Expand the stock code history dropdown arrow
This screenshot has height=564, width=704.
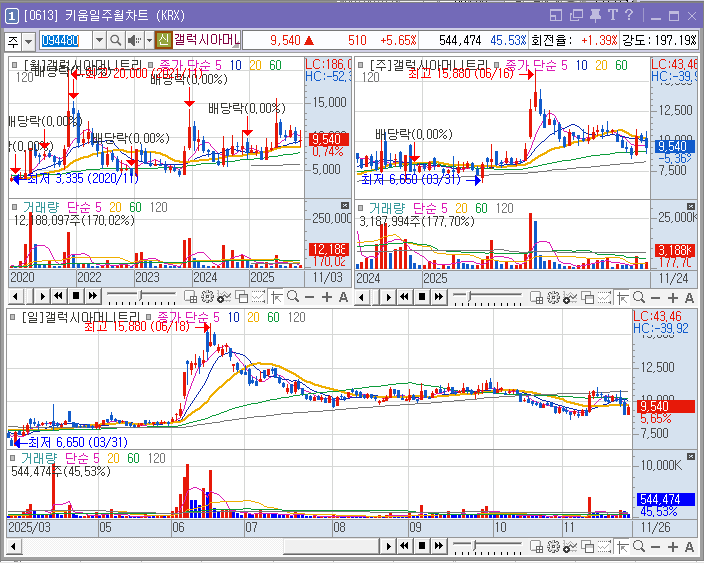tap(100, 41)
